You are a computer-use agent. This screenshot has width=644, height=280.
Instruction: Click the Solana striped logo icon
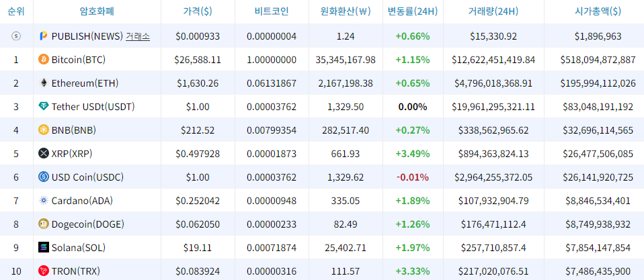[x=43, y=248]
